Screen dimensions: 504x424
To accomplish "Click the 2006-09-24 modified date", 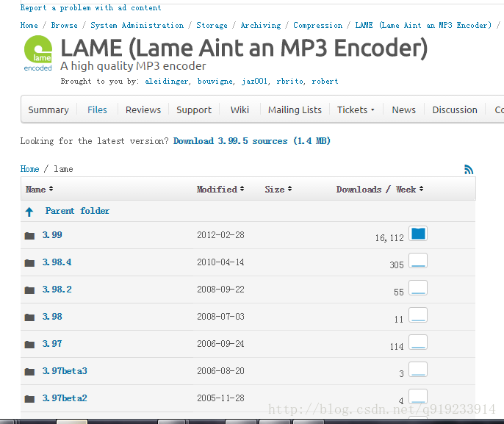I will pyautogui.click(x=220, y=344).
